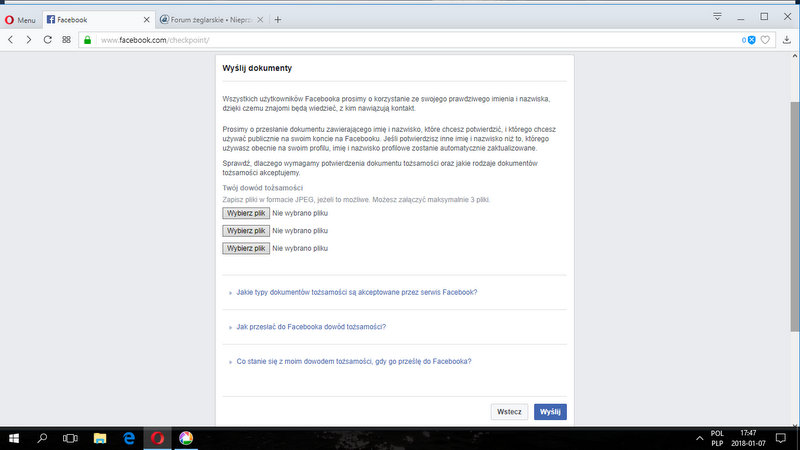Go back to previous page
800x450 pixels.
(11, 40)
